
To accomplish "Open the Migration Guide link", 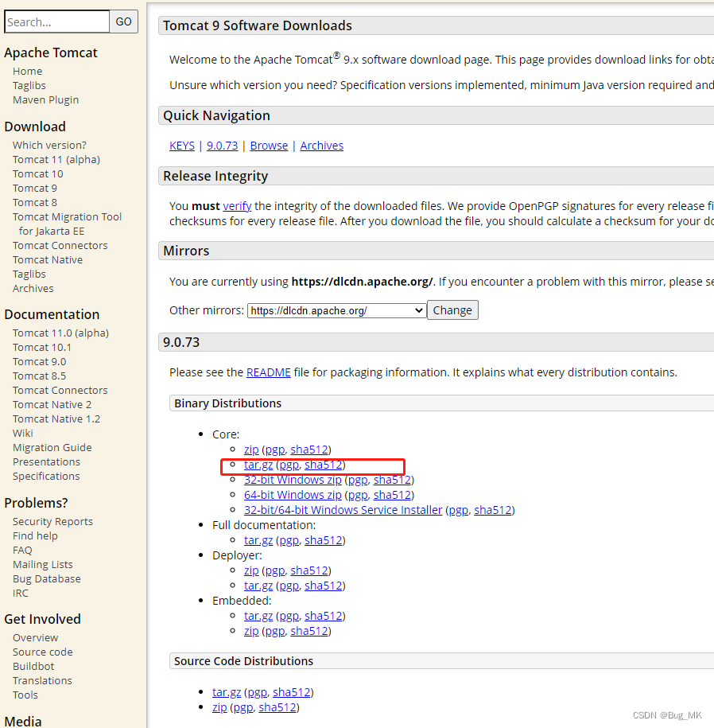I will 52,448.
